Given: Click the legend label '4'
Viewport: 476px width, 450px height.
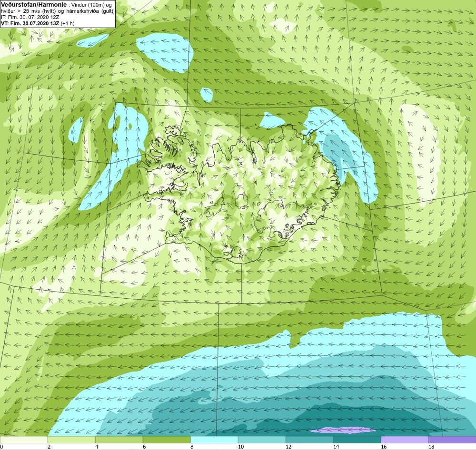Looking at the screenshot, I should click(97, 447).
